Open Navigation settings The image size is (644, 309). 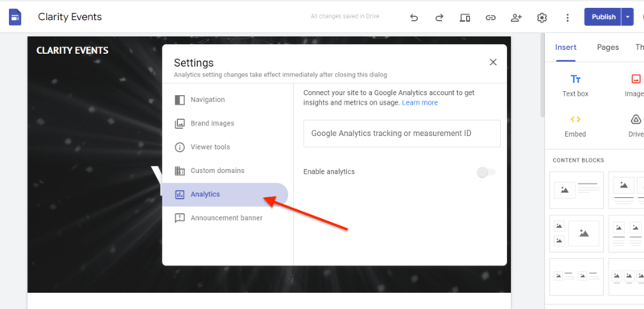click(x=225, y=100)
